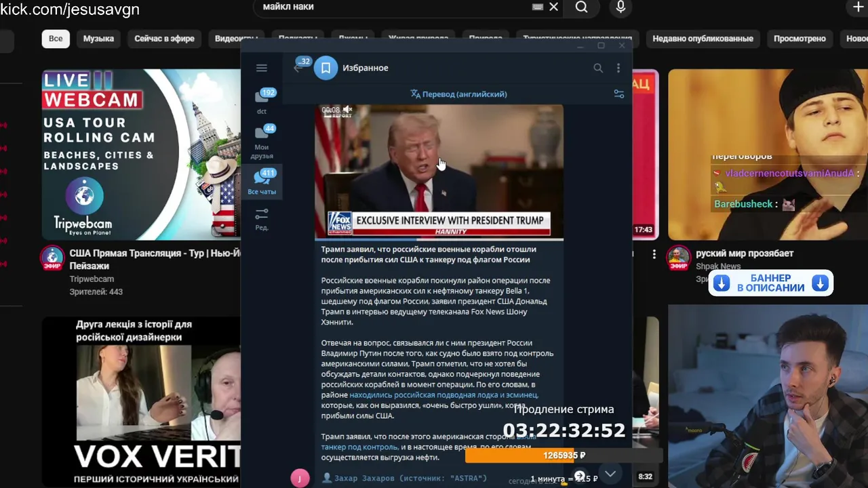Click the Shpak News channel avatar
Screen dimensions: 868x488
coord(679,258)
